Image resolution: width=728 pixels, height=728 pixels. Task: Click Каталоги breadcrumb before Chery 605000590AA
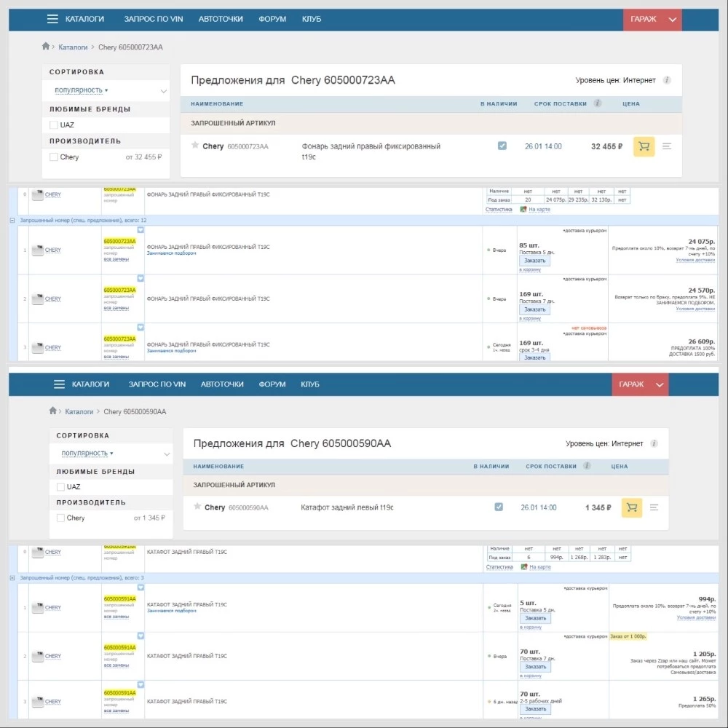tap(79, 411)
